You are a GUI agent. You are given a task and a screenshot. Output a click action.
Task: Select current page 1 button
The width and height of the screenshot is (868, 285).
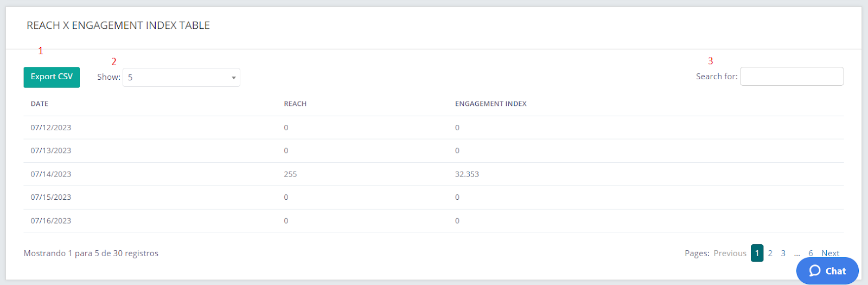757,253
